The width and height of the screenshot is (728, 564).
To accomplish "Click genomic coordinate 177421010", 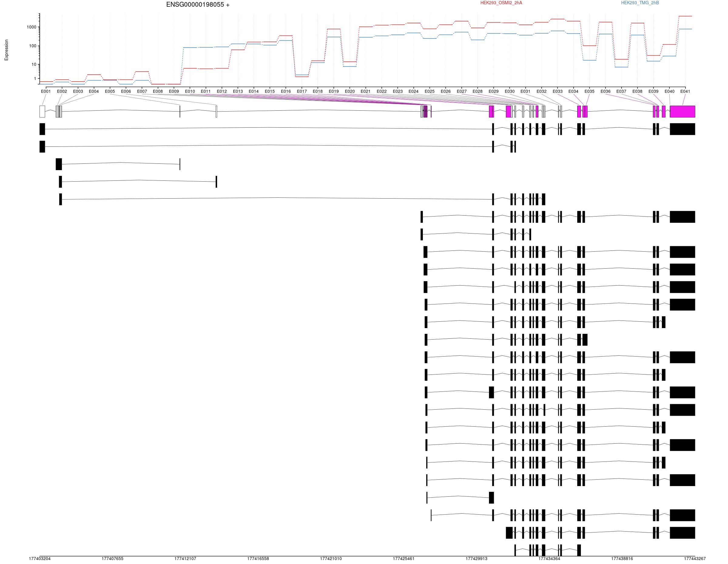I will [x=331, y=559].
